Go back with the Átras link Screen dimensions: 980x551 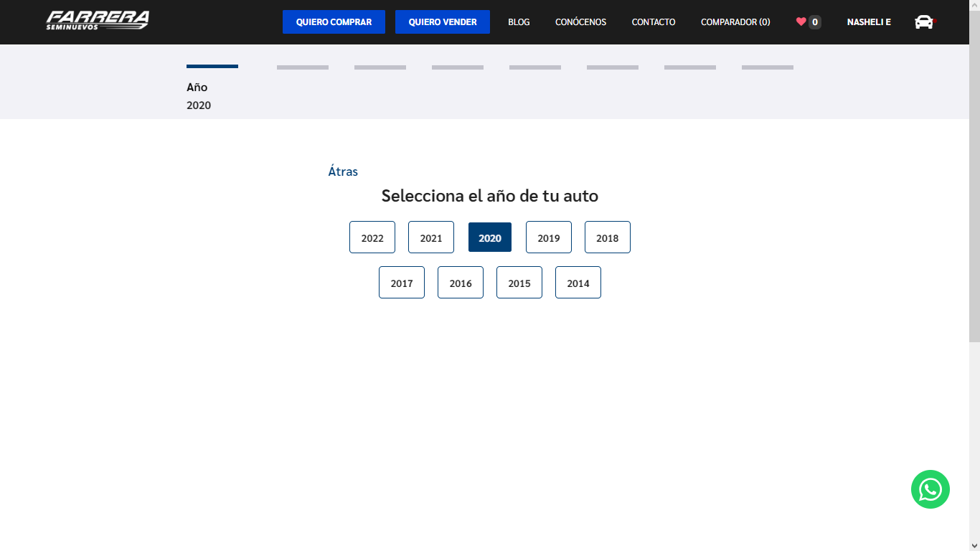click(343, 171)
